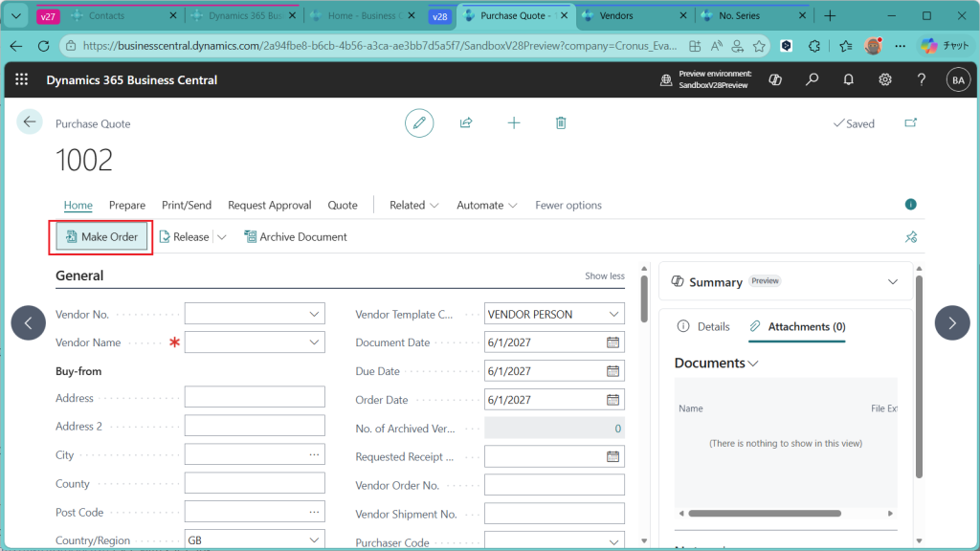Screen dimensions: 980x551
Task: Collapse the Summary panel chevron
Action: (x=893, y=282)
